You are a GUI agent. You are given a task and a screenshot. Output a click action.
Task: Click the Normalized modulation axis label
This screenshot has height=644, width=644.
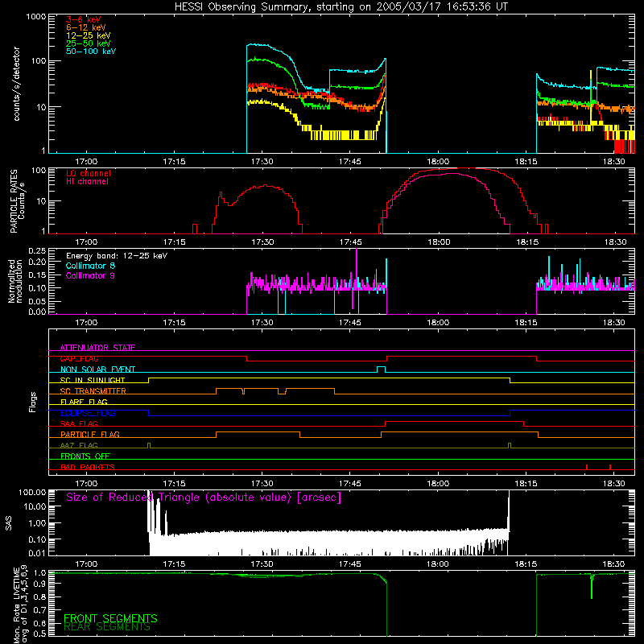click(x=14, y=281)
